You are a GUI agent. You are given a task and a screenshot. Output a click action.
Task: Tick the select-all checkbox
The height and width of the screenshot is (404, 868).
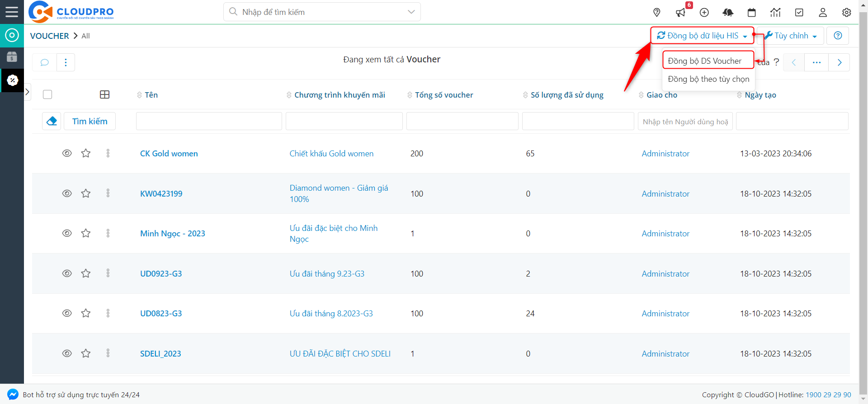pos(47,94)
